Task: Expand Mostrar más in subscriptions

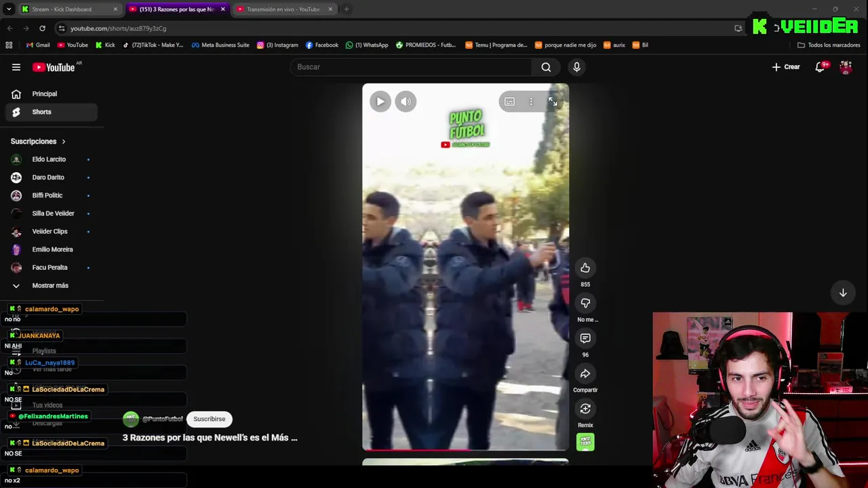Action: coord(52,285)
